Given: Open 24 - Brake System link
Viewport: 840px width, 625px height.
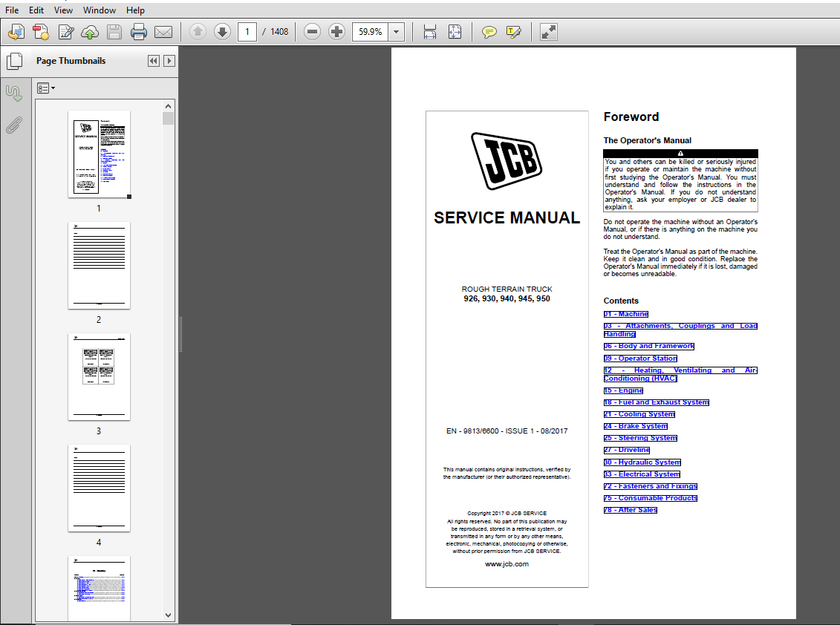Looking at the screenshot, I should tap(635, 426).
